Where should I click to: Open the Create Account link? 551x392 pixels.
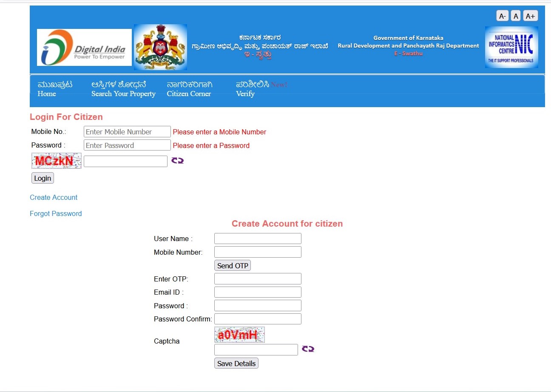point(54,197)
